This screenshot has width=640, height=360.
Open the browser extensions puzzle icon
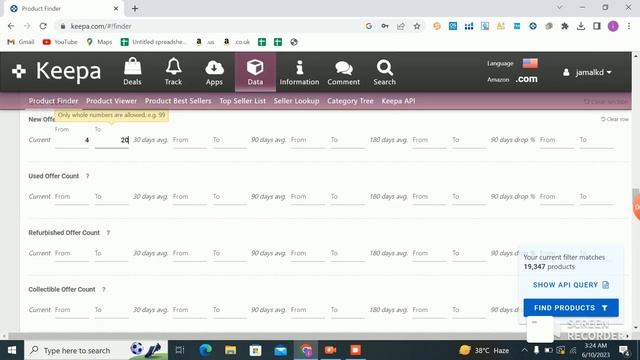coord(565,26)
